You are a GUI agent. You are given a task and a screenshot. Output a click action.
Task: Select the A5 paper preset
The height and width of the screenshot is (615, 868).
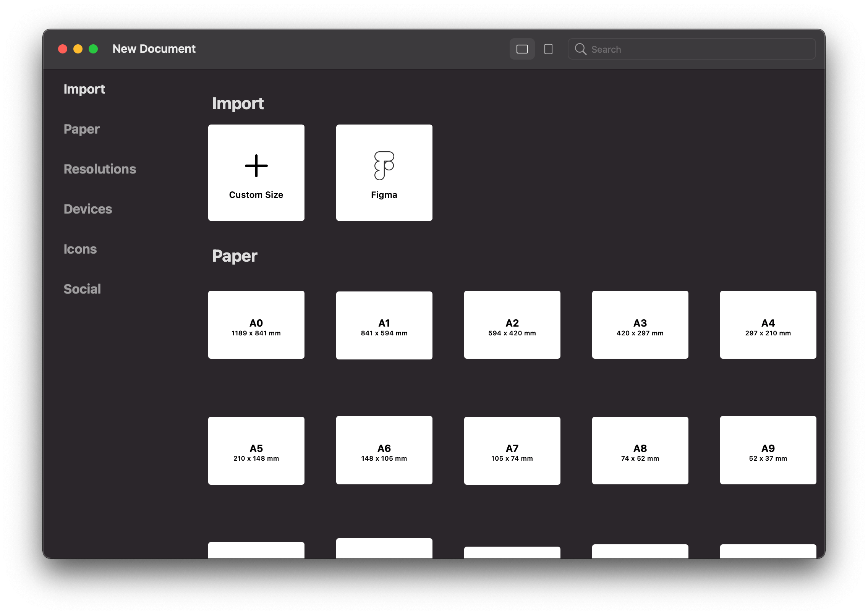tap(256, 451)
